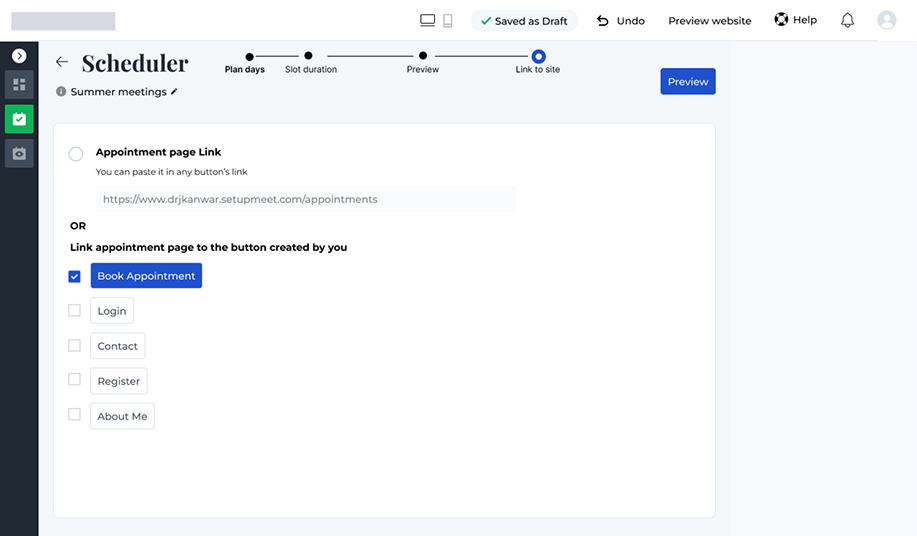Open the user profile avatar
Screen dimensions: 917x536
(886, 20)
